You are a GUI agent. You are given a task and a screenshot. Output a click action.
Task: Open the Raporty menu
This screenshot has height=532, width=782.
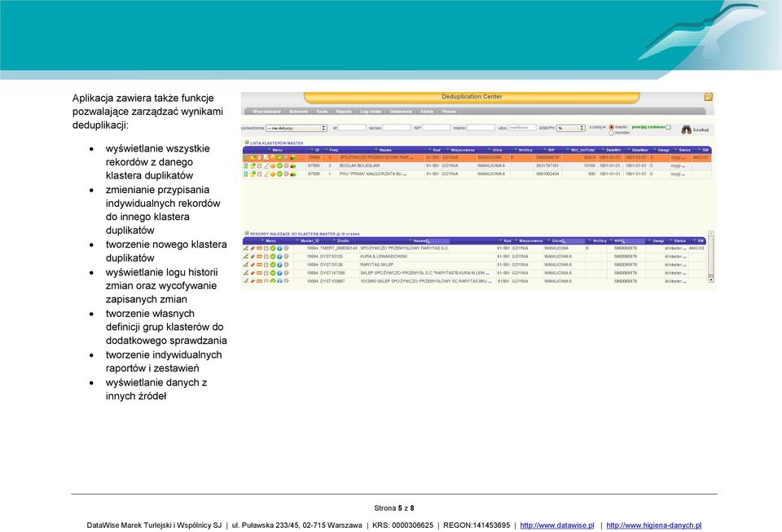(x=344, y=112)
